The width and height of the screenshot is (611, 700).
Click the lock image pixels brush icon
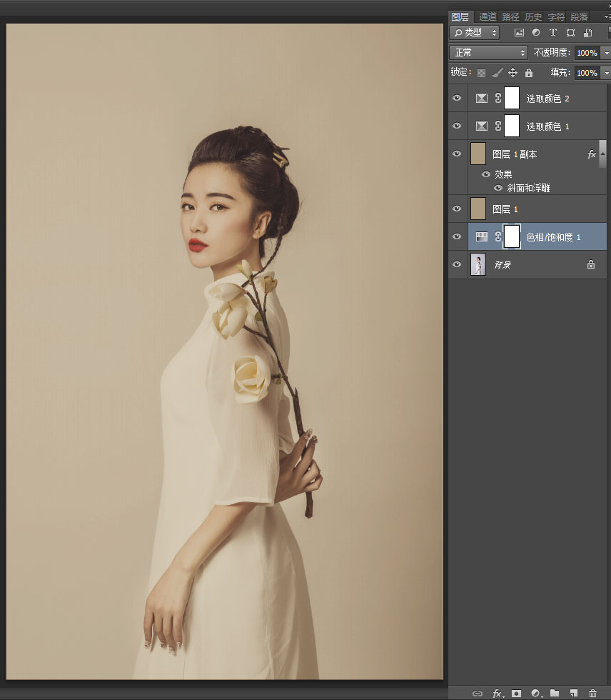click(498, 72)
